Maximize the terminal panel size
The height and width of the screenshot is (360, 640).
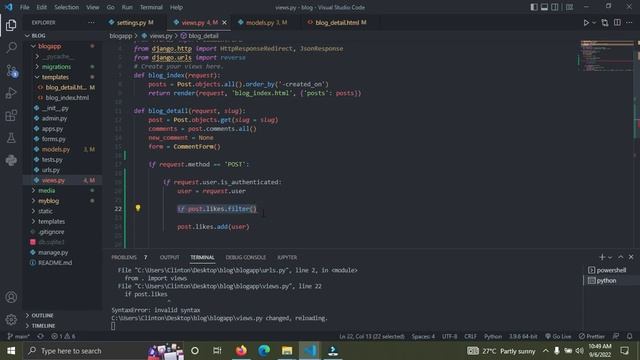tap(620, 257)
